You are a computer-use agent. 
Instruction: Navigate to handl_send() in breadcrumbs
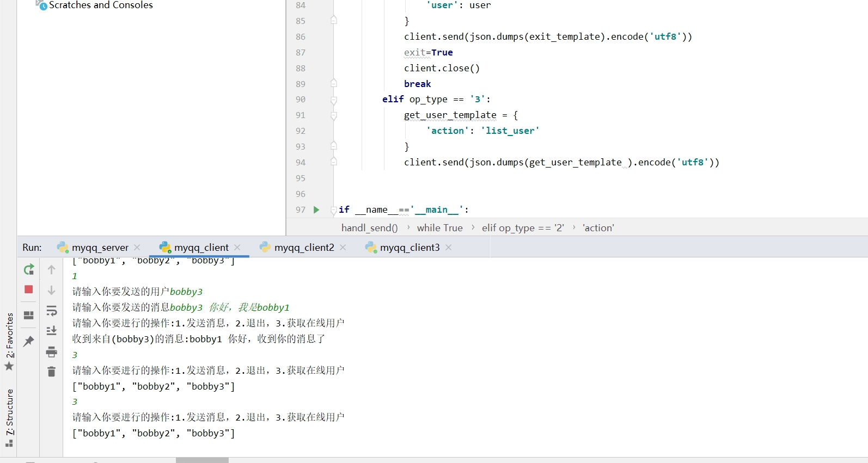(x=370, y=228)
